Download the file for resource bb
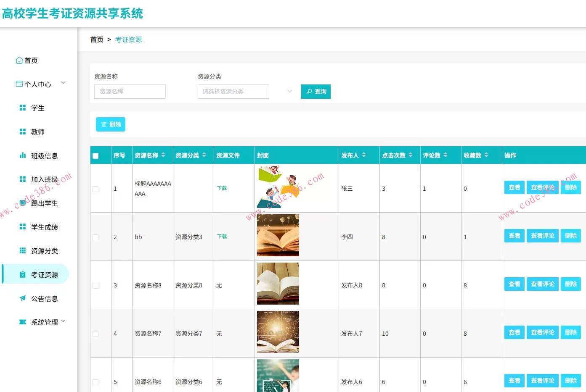 [x=222, y=236]
